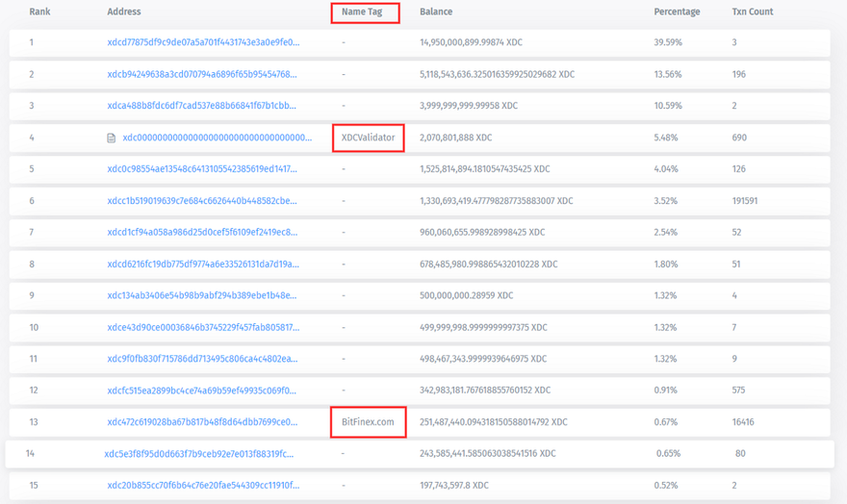
Task: Click the contract document icon in rank 4 row
Action: tap(112, 138)
